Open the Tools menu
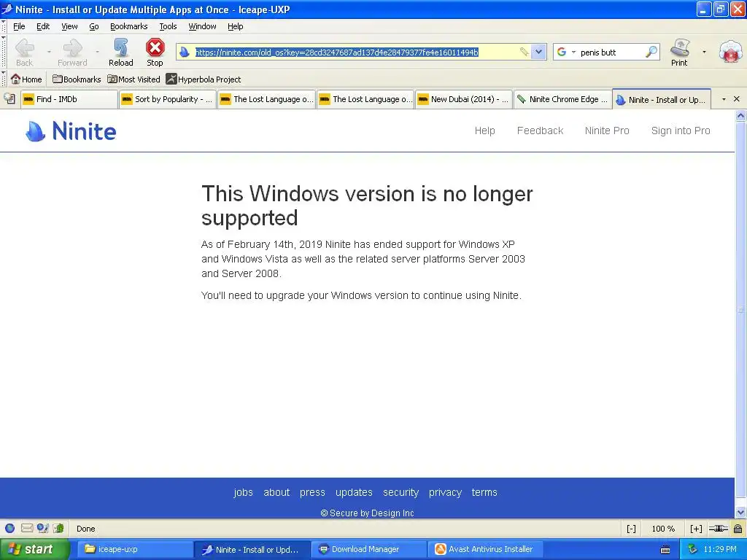 coord(168,26)
